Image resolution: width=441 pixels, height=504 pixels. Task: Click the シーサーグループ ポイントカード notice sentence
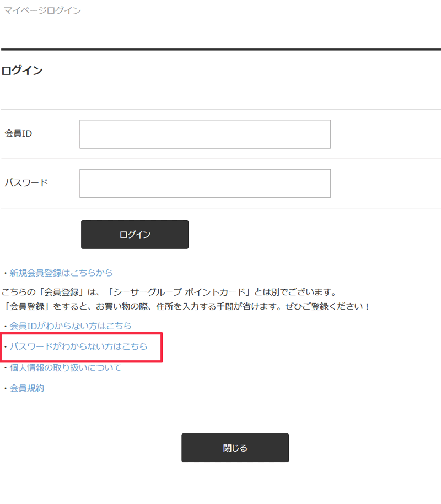pyautogui.click(x=169, y=291)
